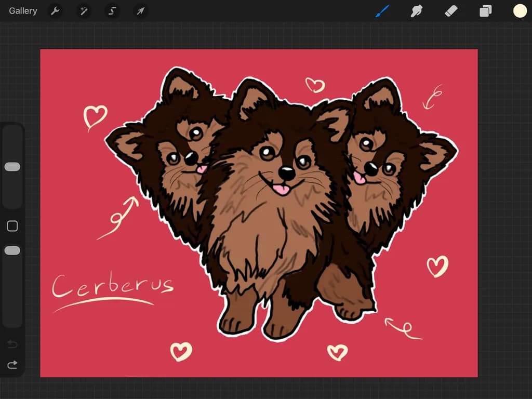Select the Smudge finger tool
The image size is (532, 399).
417,11
